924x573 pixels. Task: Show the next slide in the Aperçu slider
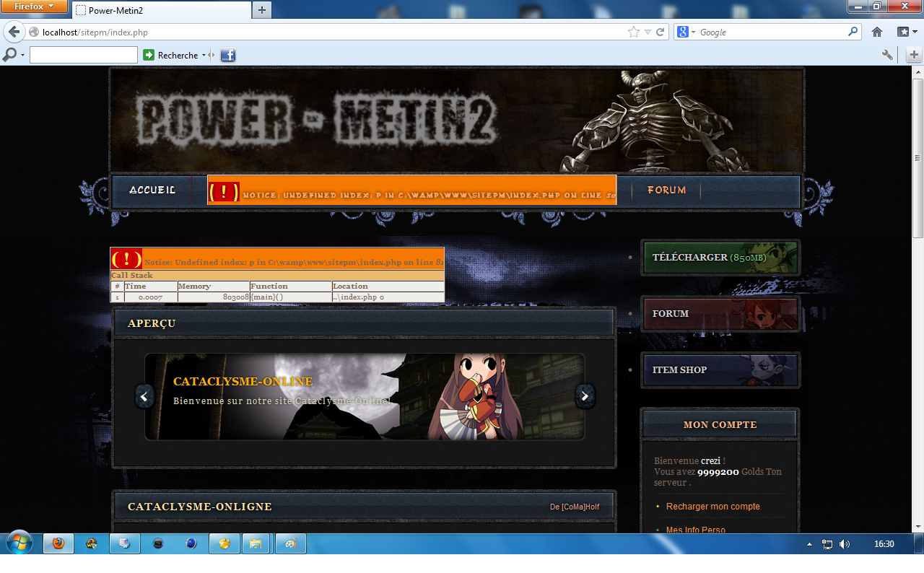(585, 396)
